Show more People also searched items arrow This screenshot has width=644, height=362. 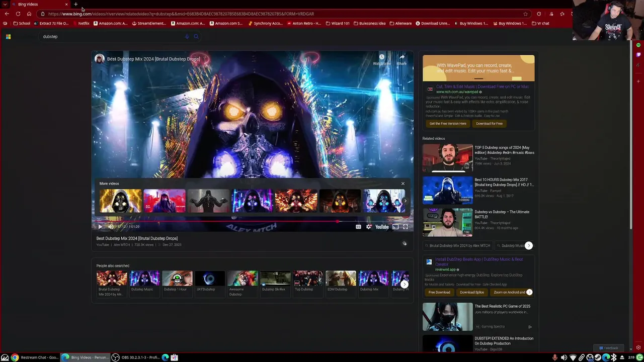tap(405, 284)
